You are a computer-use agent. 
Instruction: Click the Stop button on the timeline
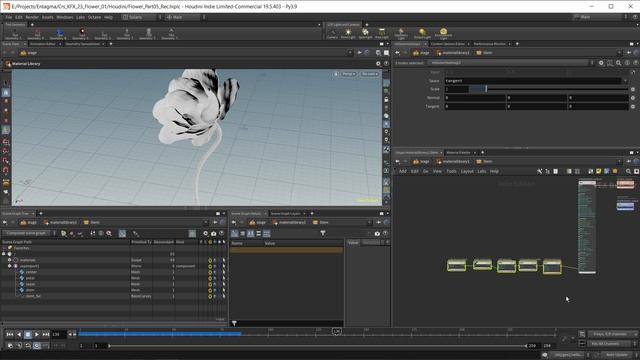[x=28, y=334]
